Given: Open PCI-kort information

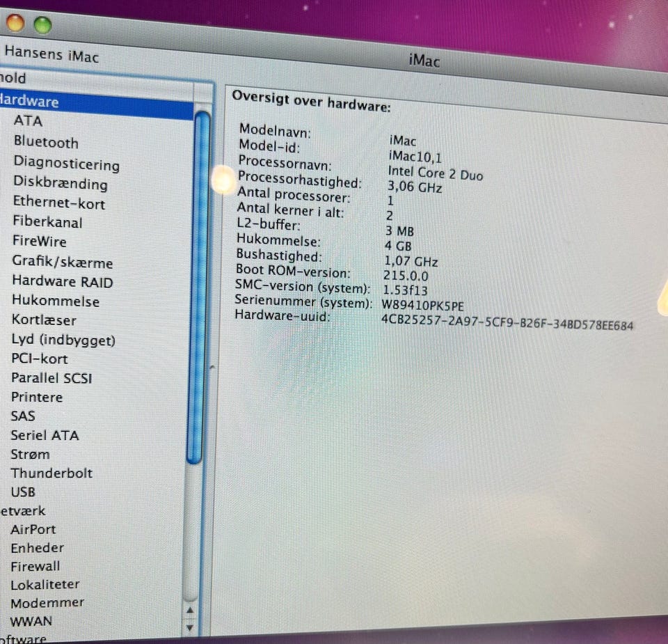Looking at the screenshot, I should pyautogui.click(x=39, y=359).
